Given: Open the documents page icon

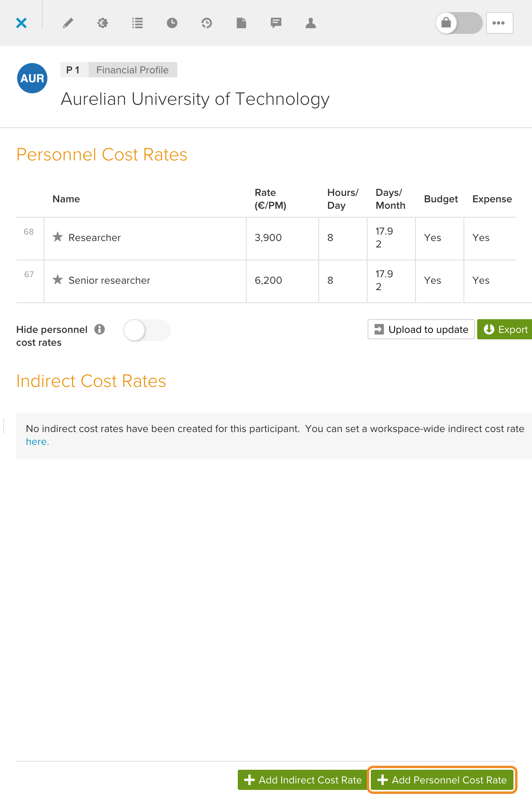Looking at the screenshot, I should [241, 23].
